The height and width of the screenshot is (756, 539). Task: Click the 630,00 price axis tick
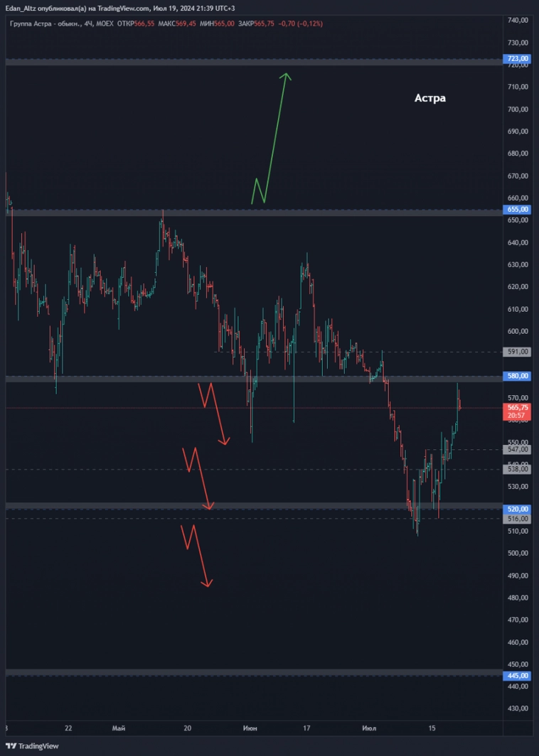[518, 265]
